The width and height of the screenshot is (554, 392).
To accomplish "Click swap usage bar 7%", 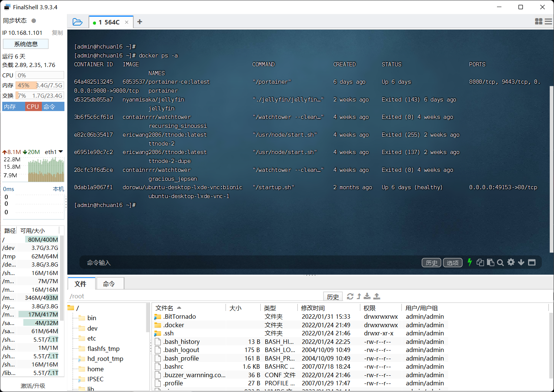I will (40, 96).
